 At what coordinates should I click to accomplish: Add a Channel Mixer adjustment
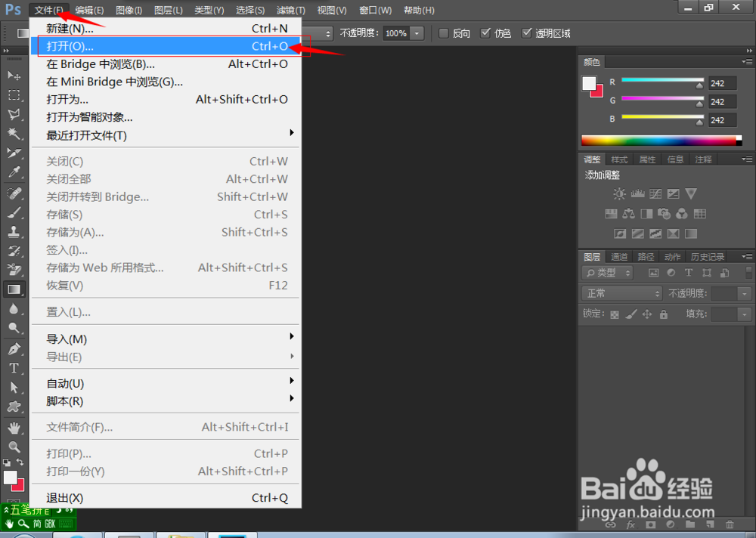tap(682, 214)
